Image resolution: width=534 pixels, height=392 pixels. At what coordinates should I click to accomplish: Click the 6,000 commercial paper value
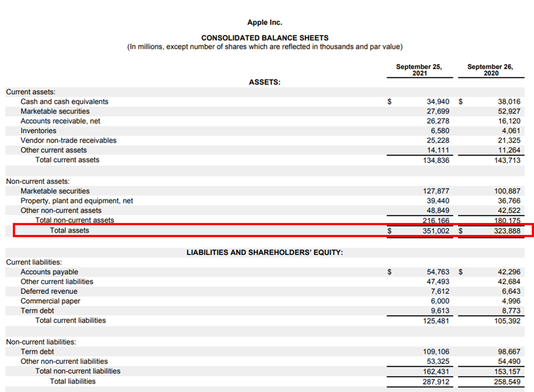coord(440,301)
